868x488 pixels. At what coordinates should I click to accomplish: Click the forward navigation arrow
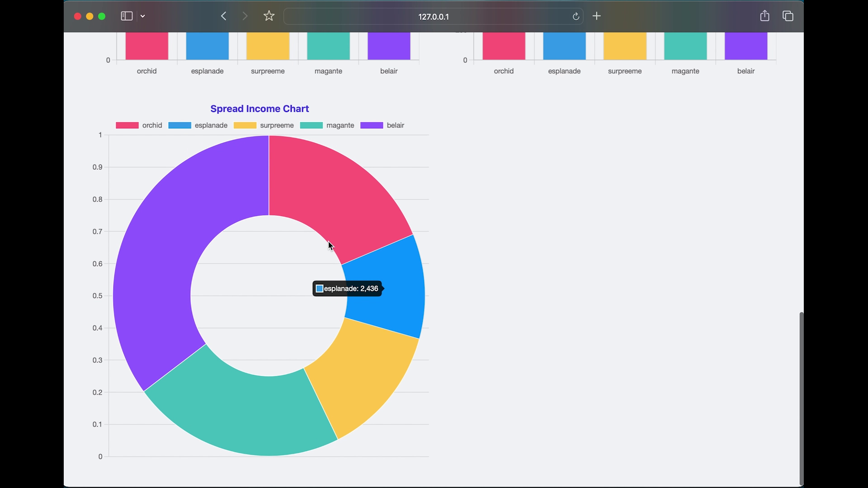point(245,16)
